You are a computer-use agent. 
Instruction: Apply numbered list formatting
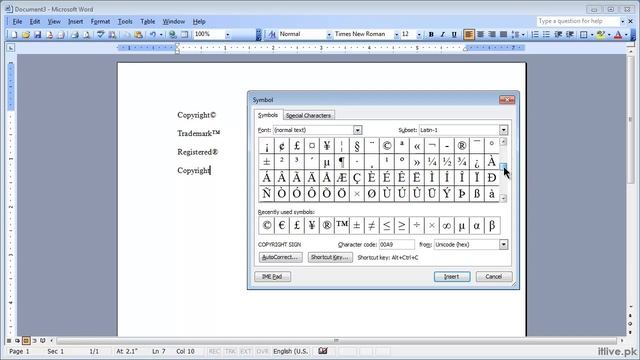[x=535, y=35]
